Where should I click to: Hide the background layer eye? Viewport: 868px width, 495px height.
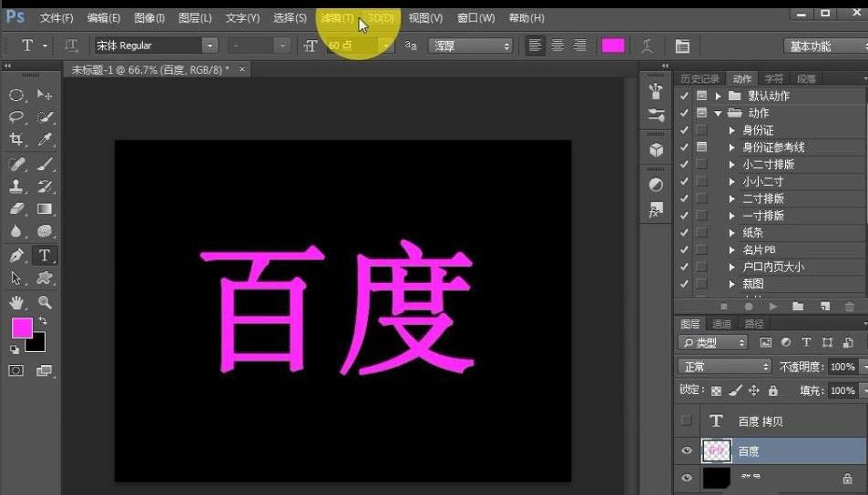click(x=687, y=478)
